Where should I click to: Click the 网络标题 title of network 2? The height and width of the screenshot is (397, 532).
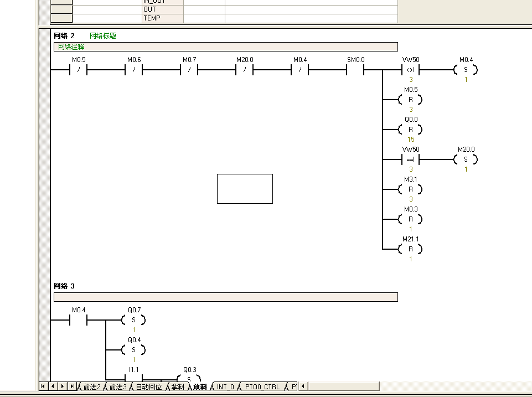click(x=103, y=35)
